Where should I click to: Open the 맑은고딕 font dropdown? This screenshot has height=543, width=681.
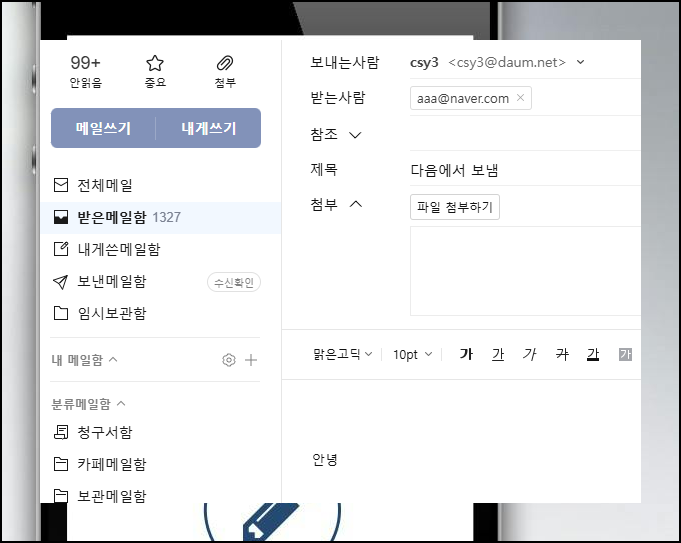[343, 354]
